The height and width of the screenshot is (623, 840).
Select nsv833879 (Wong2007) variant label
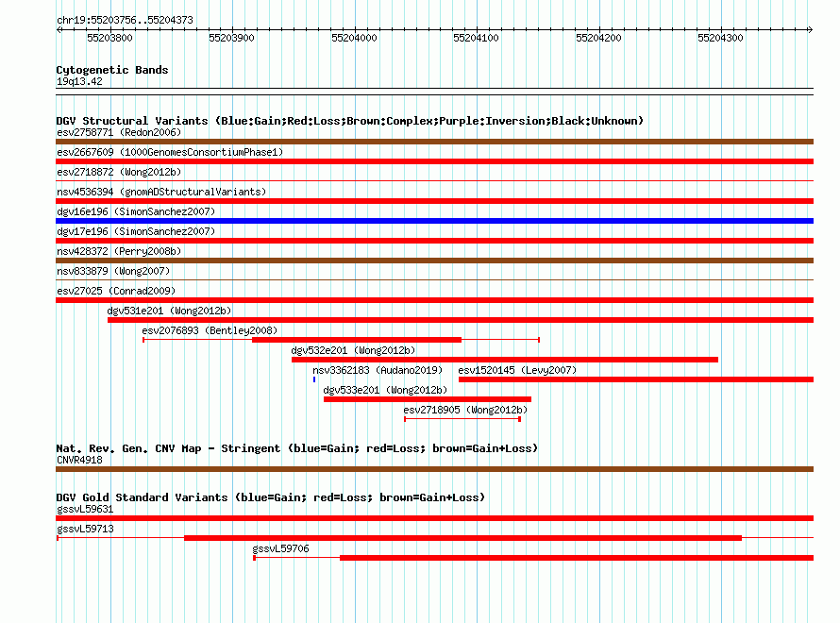coord(113,271)
